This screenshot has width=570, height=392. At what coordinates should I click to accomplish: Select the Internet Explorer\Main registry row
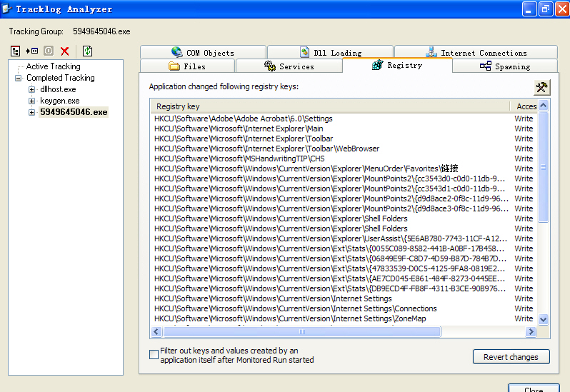coord(344,129)
